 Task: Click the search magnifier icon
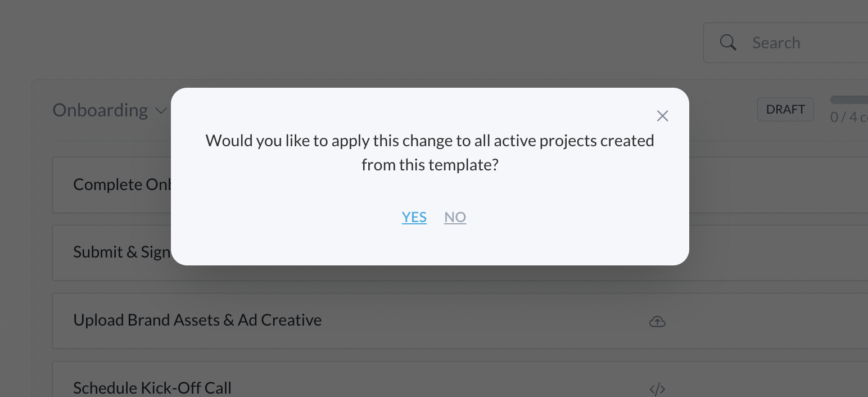[x=728, y=43]
